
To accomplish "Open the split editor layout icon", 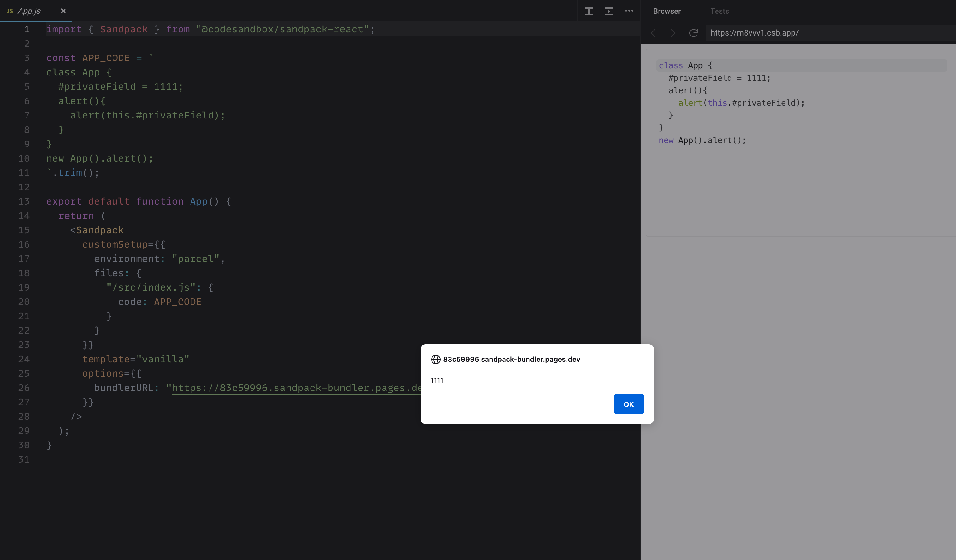I will tap(588, 11).
